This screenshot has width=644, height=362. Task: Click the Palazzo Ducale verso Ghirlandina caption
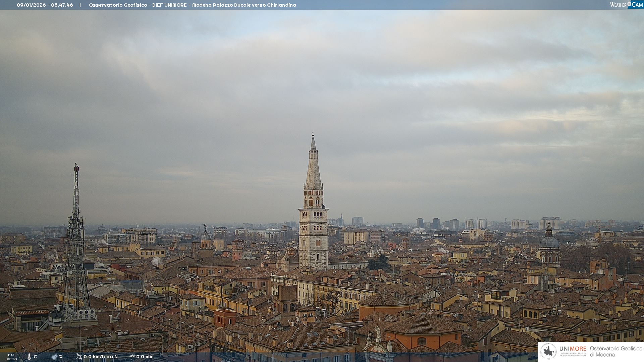[254, 5]
